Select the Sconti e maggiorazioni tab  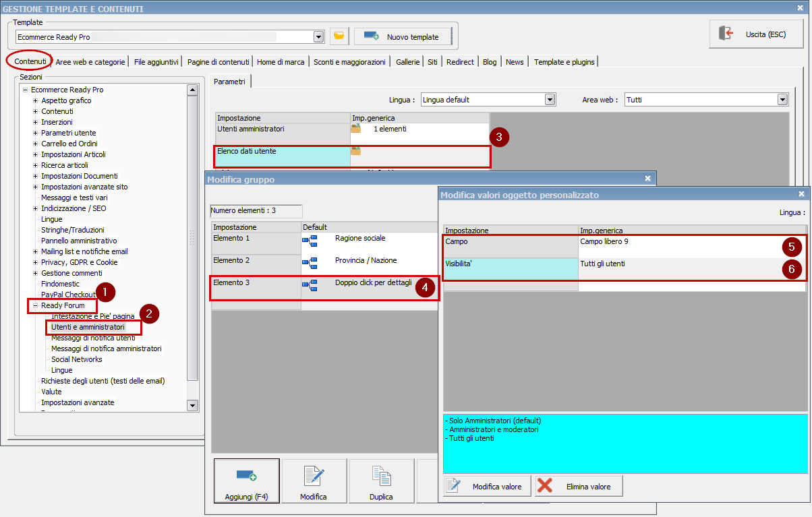point(349,62)
